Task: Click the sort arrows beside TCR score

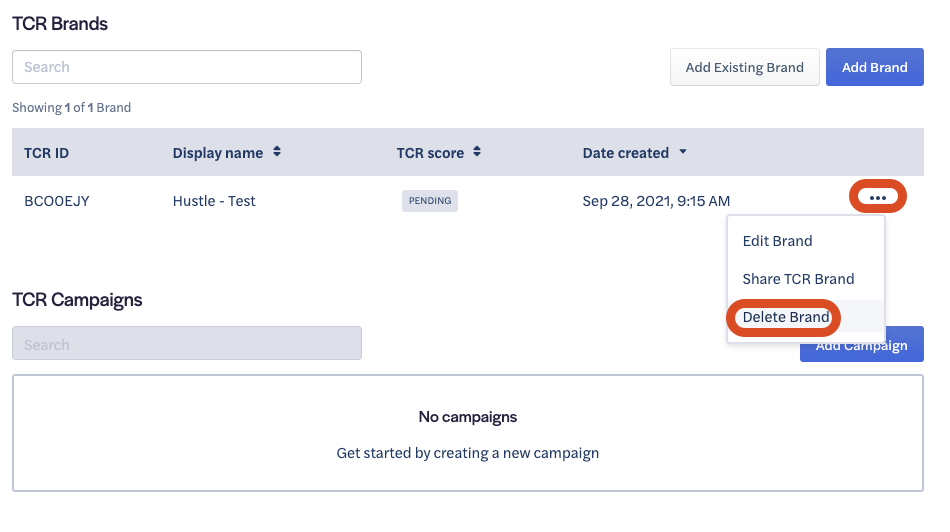Action: (477, 152)
